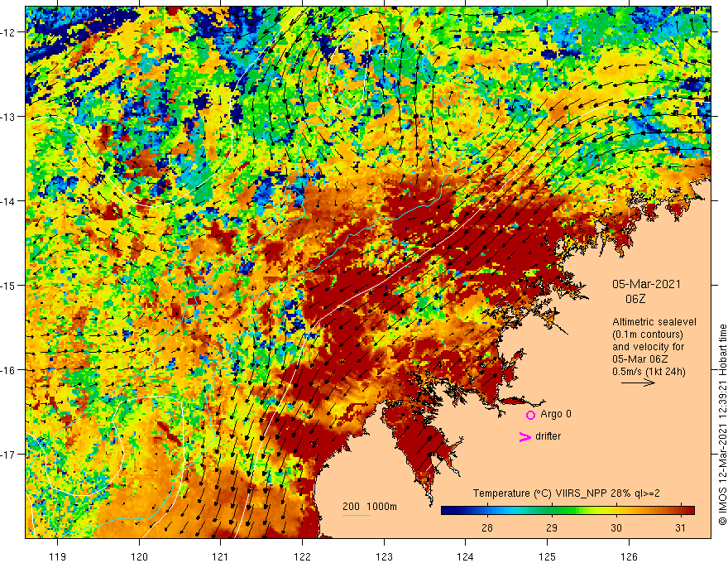Click the temperature color bar legend
This screenshot has width=728, height=563.
click(x=568, y=510)
